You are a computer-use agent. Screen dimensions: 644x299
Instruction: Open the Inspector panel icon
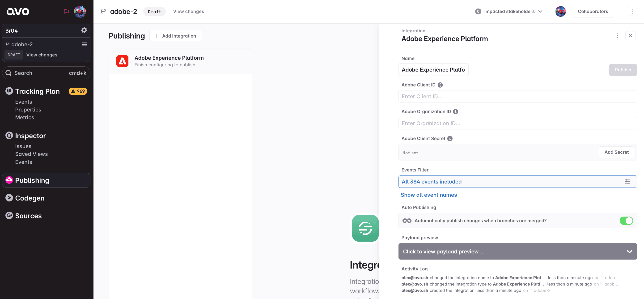9,135
